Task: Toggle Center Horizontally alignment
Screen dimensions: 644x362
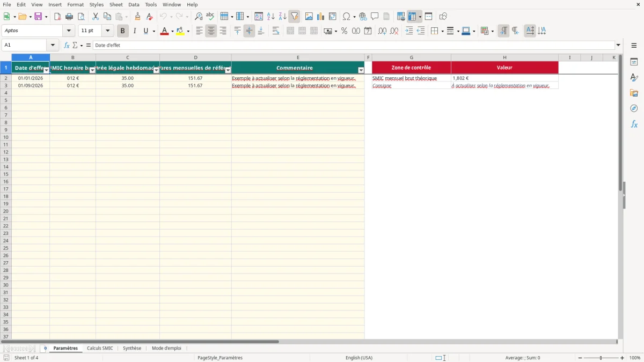Action: (211, 31)
